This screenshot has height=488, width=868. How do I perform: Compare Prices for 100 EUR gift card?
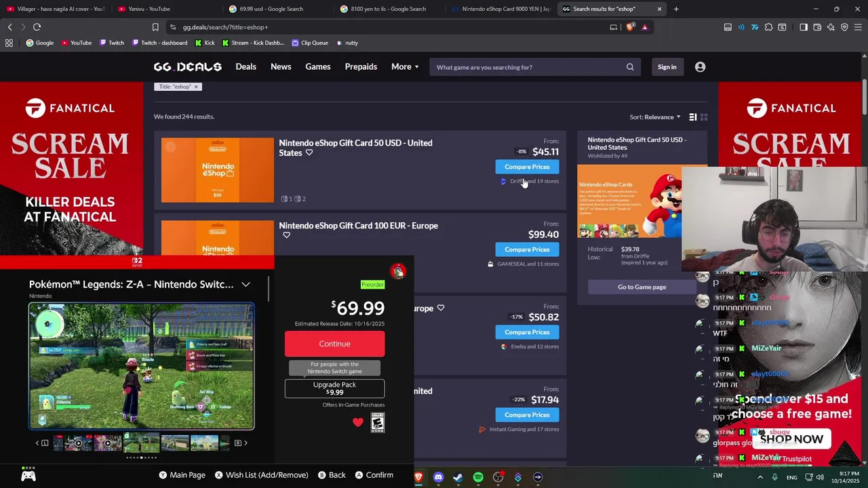tap(527, 249)
